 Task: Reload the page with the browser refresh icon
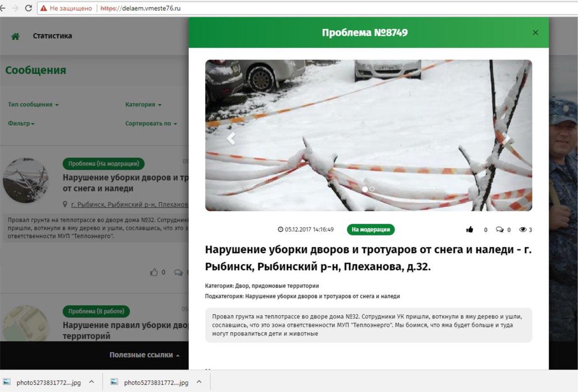tap(28, 8)
